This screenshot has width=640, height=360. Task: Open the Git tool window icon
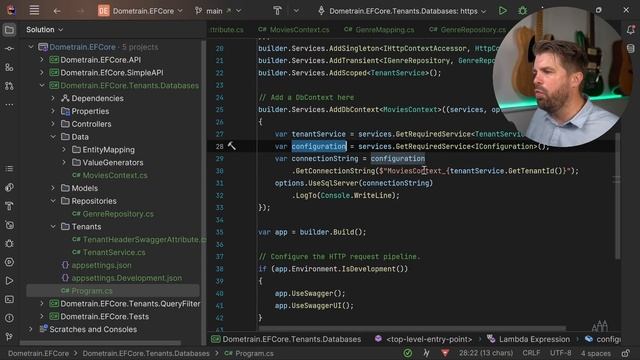tap(9, 337)
